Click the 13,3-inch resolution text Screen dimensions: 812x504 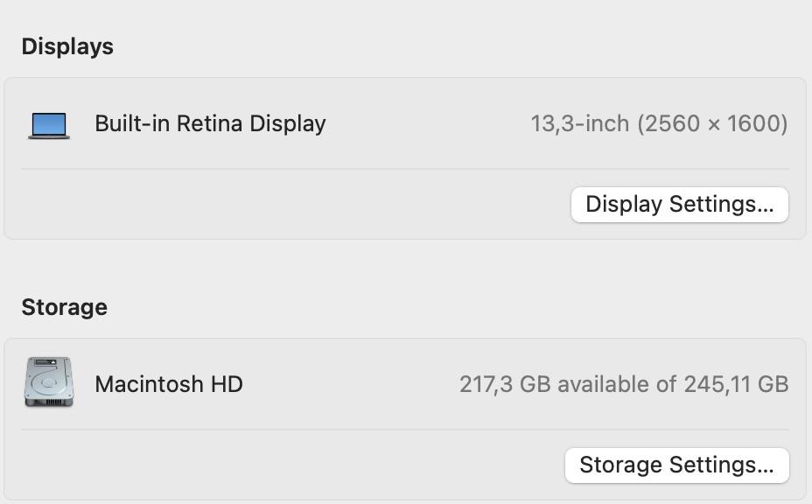coord(661,122)
